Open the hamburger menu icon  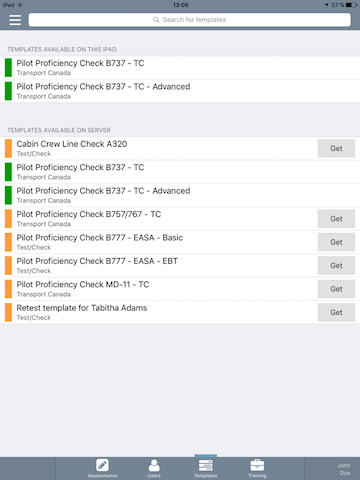point(15,20)
